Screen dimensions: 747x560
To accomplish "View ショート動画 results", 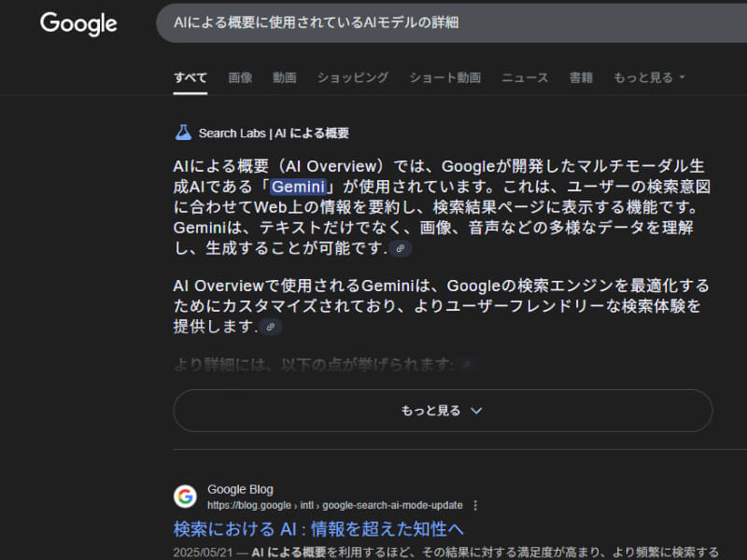I will pyautogui.click(x=444, y=77).
